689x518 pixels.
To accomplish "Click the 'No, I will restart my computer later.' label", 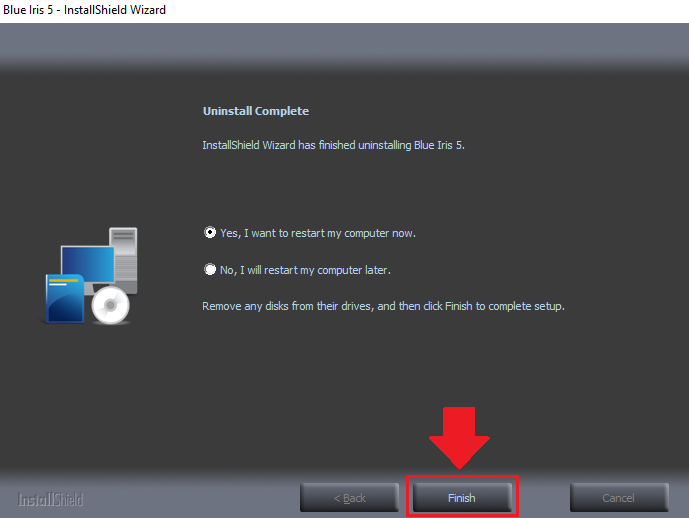I will (x=305, y=270).
